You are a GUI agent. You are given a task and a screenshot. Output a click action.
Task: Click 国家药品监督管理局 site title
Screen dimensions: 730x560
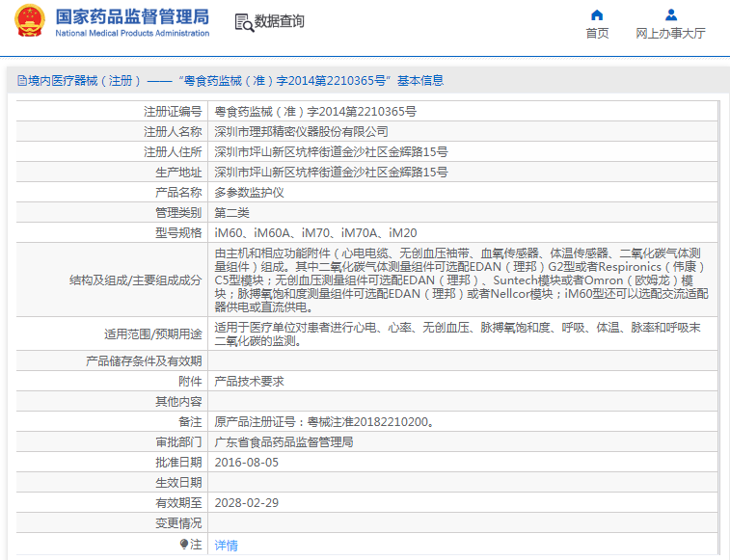point(132,16)
